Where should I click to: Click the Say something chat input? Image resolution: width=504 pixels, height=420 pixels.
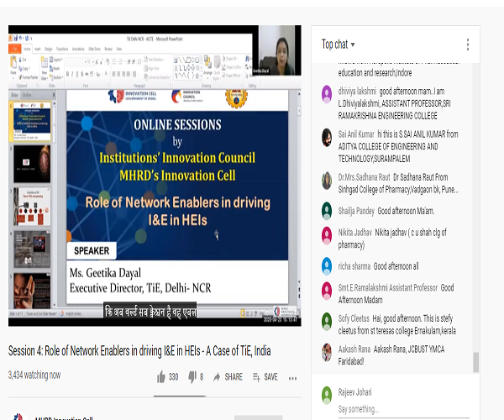[404, 409]
